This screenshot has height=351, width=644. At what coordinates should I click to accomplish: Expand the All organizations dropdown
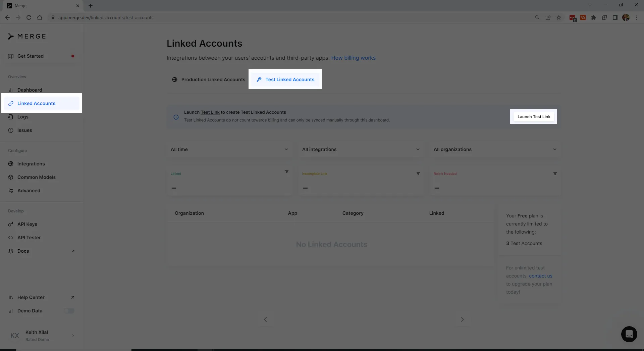495,149
